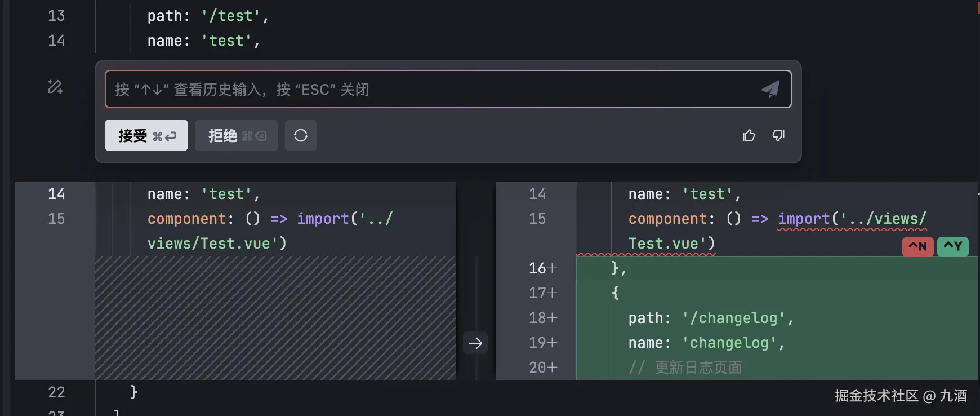Click the AI magic wand gutter icon
980x416 pixels.
tap(55, 87)
